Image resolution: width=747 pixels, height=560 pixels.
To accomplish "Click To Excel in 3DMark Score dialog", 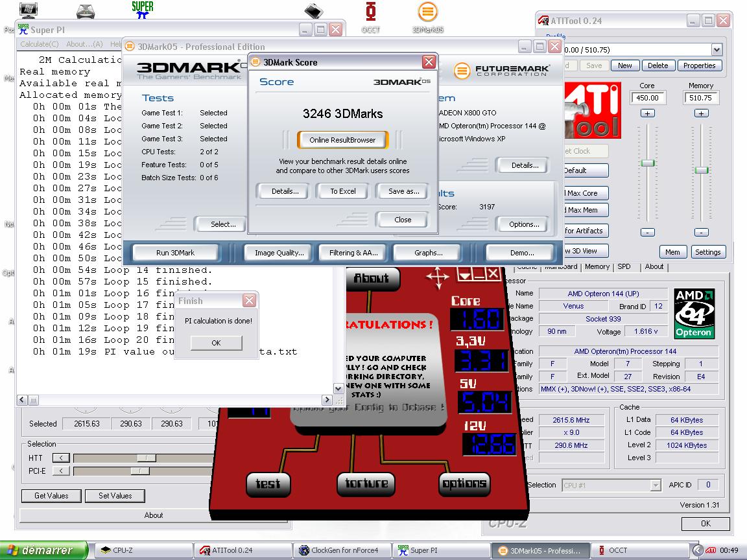I will coord(343,191).
